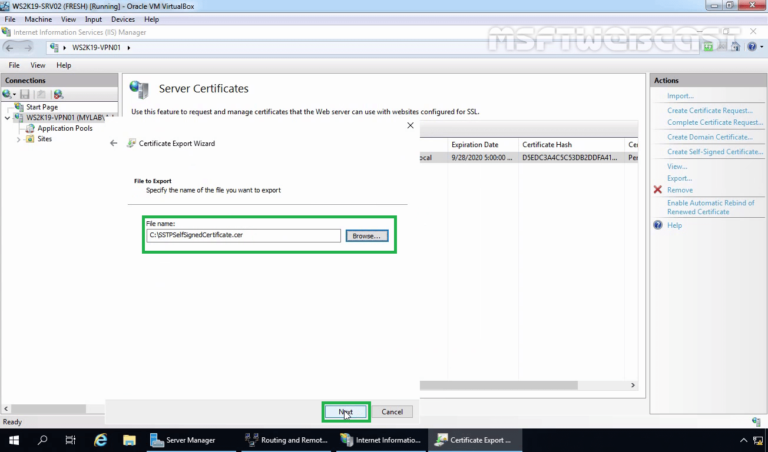Screen dimensions: 768x452
Task: Click Next in the export wizard
Action: click(x=346, y=411)
